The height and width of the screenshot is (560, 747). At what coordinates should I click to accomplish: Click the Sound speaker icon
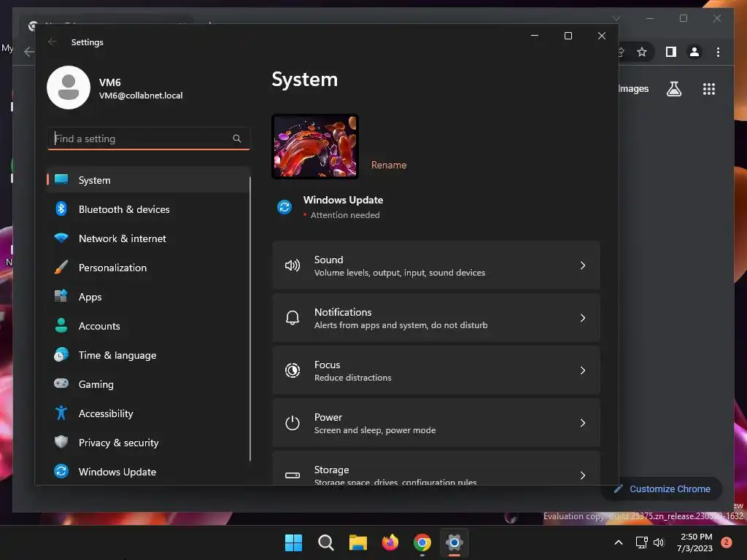tap(292, 265)
